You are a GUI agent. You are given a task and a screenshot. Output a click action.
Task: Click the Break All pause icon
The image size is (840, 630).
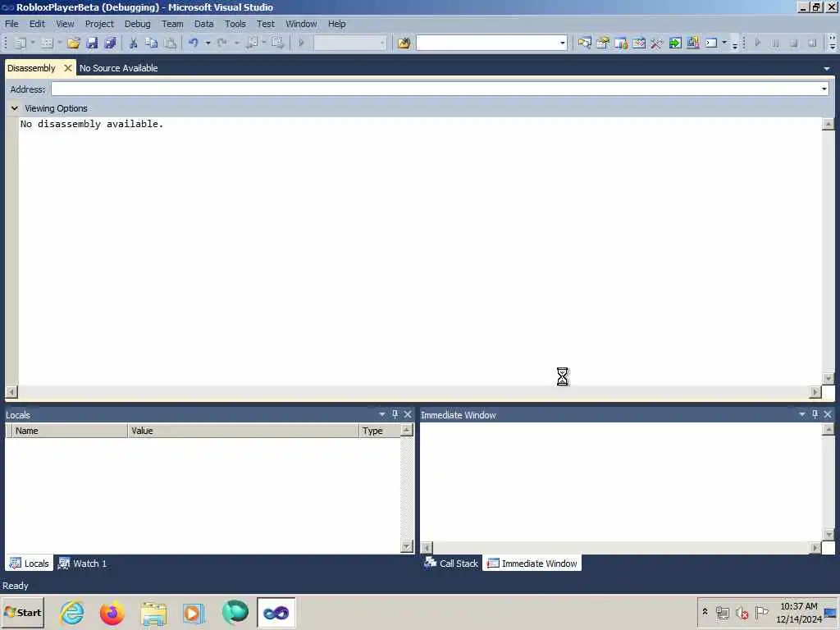pos(776,43)
